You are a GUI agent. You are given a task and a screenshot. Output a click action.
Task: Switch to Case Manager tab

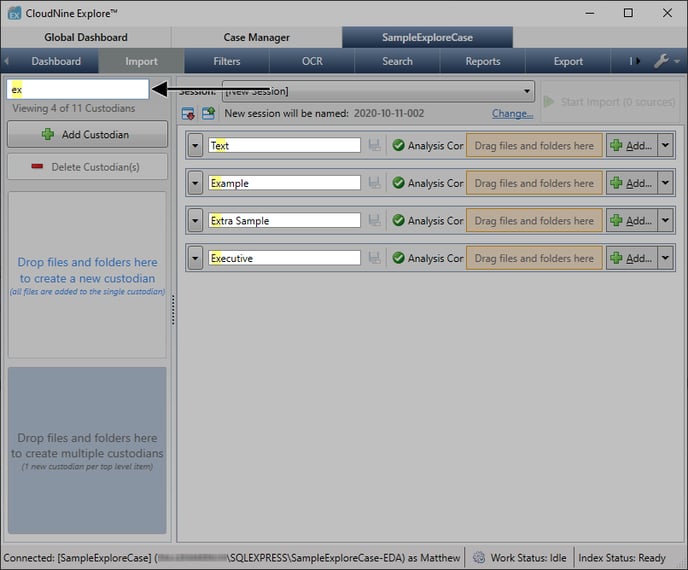coord(257,37)
